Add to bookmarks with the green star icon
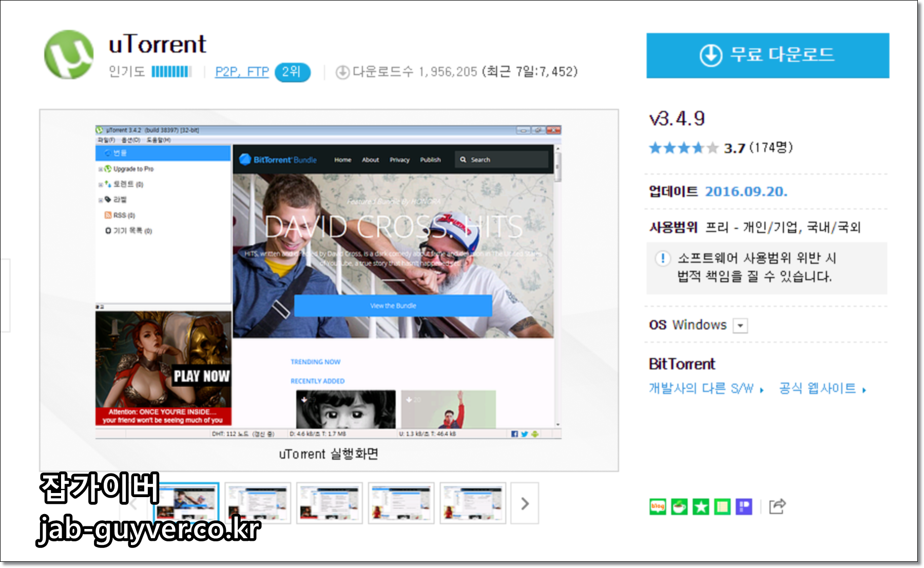This screenshot has height=568, width=924. 701,507
